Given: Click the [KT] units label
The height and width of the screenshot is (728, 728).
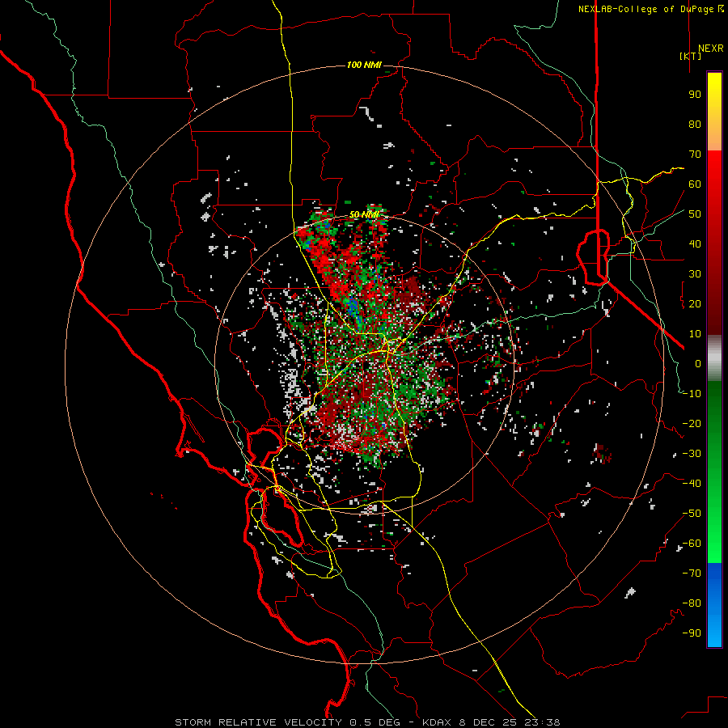Looking at the screenshot, I should pos(691,56).
